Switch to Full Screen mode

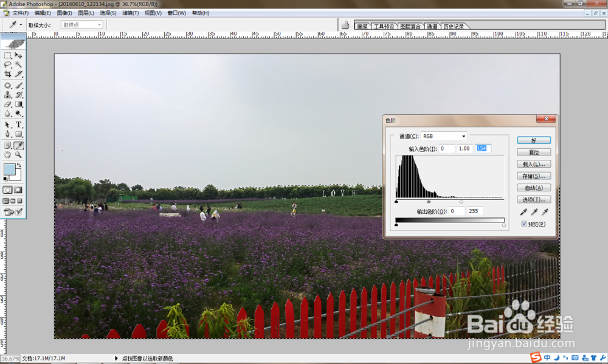click(20, 201)
